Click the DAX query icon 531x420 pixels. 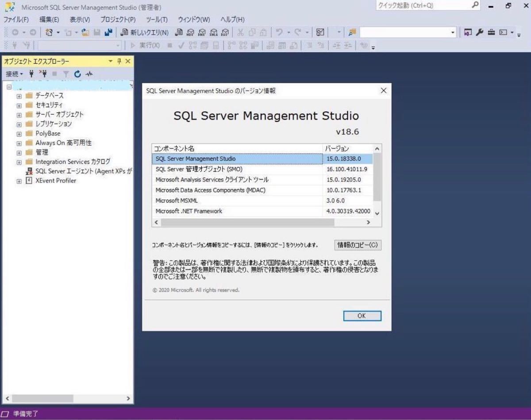pos(225,32)
